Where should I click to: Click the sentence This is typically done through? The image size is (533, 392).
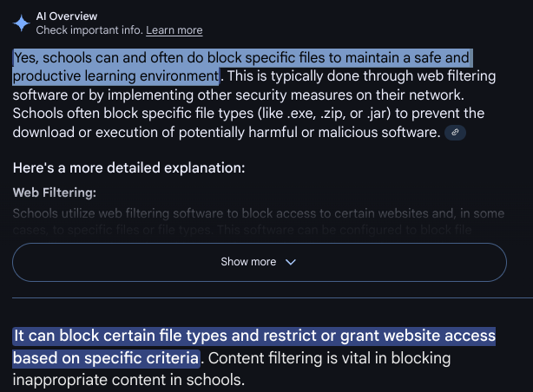361,76
